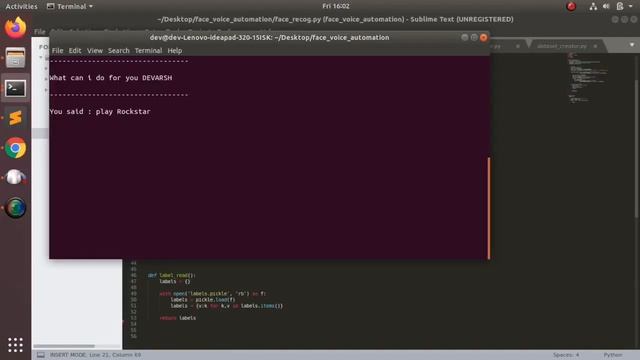Click the red recording indicator in top bar
Viewport: 640px width, 360px height.
571,6
